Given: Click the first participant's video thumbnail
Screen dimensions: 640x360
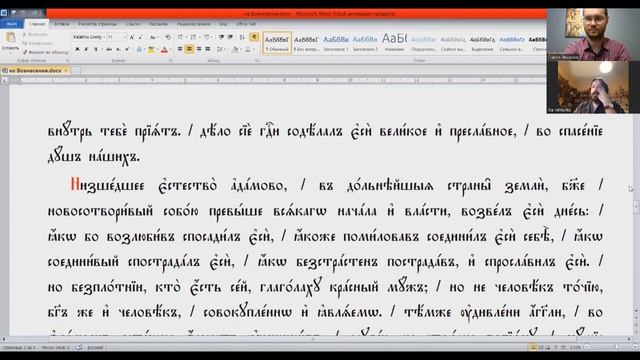Looking at the screenshot, I should (x=593, y=35).
